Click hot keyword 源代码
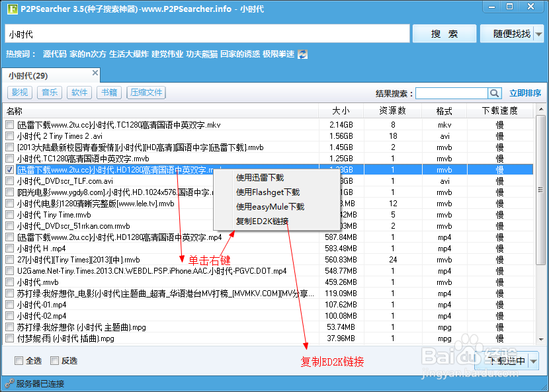This screenshot has height=392, width=549. click(x=55, y=54)
